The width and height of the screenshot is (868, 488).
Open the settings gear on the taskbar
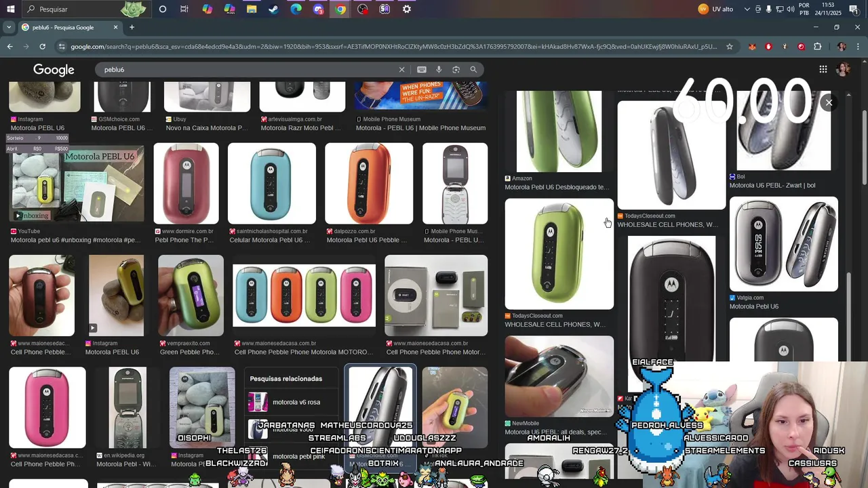click(406, 9)
